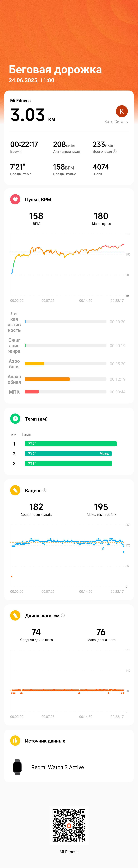Click the Аэробная zone yellow bar

point(35,364)
